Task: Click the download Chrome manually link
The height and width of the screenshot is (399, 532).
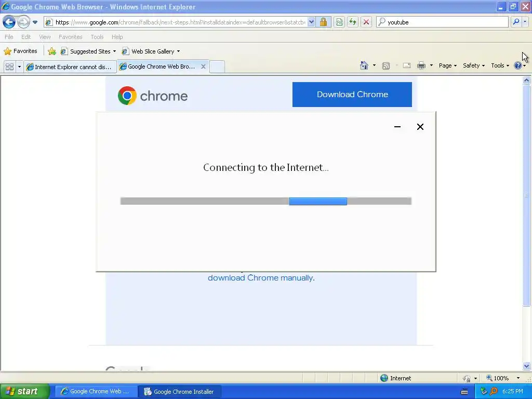Action: point(261,278)
